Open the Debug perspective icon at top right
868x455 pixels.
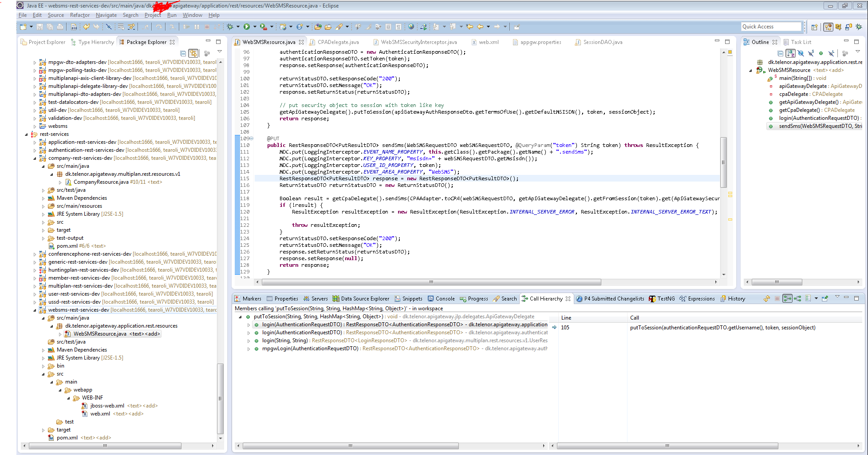[x=859, y=27]
